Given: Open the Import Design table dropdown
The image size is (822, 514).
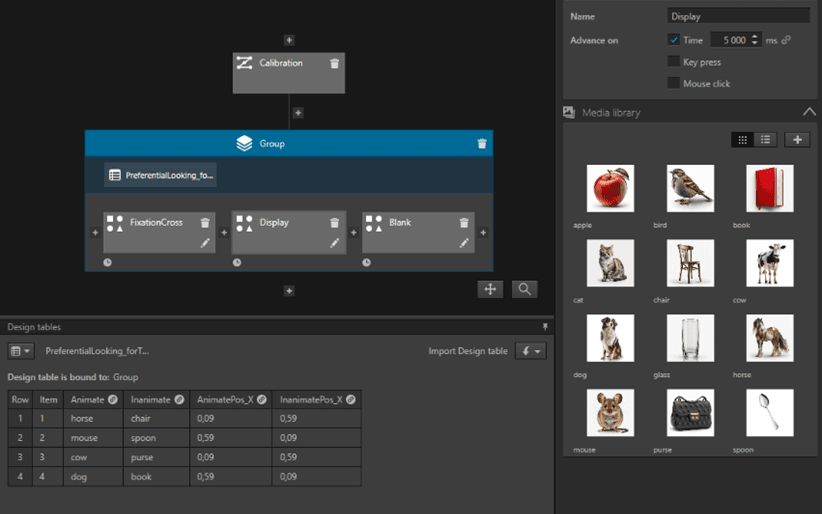Looking at the screenshot, I should [x=531, y=351].
